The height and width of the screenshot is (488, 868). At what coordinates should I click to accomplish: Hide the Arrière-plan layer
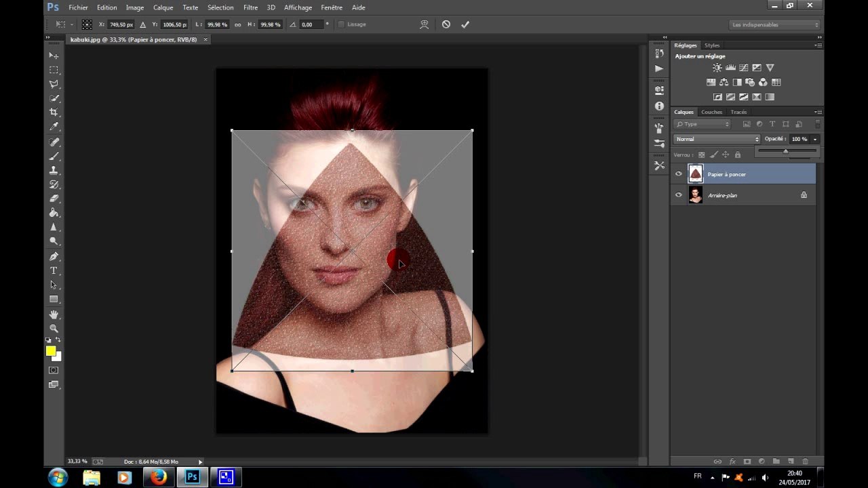pyautogui.click(x=678, y=195)
